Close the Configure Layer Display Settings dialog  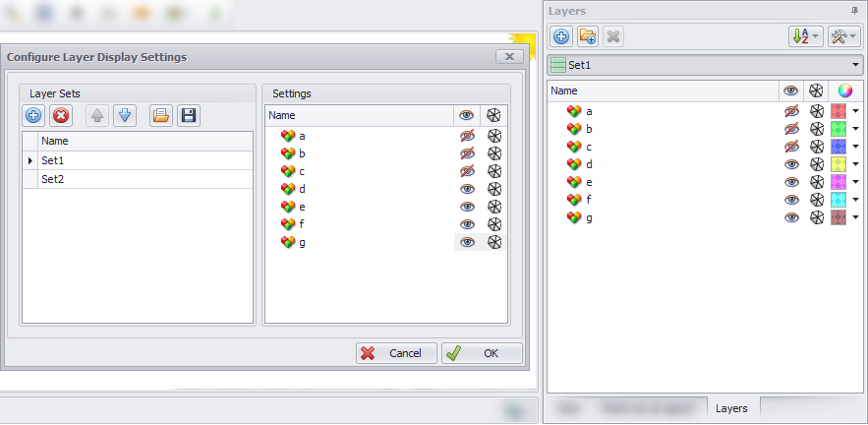509,56
